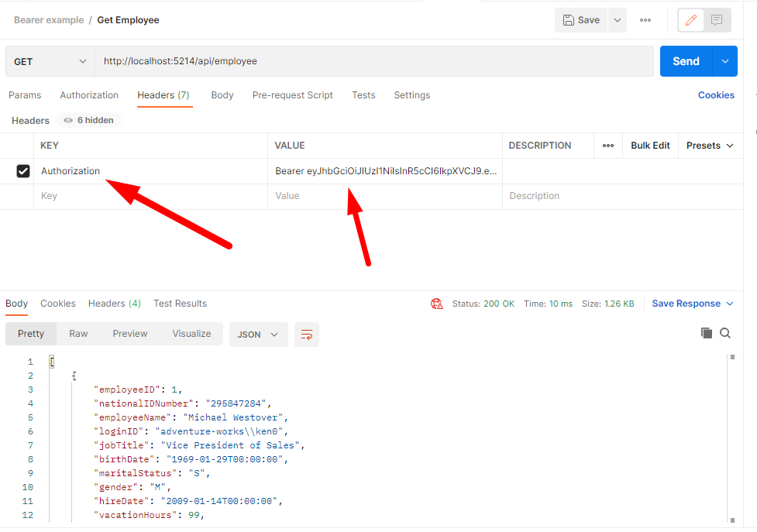Click the three-dots more actions icon beside Save

[x=645, y=20]
